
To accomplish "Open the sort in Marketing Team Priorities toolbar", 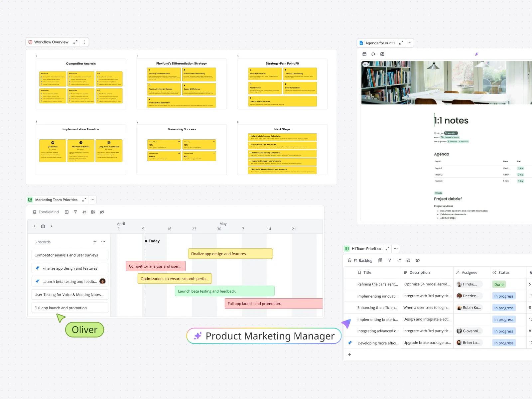I will 84,212.
